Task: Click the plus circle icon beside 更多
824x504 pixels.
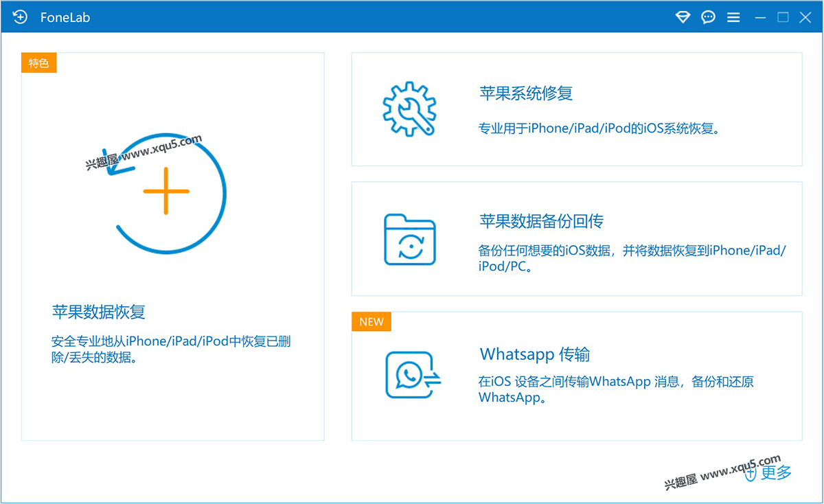Action: (x=751, y=472)
